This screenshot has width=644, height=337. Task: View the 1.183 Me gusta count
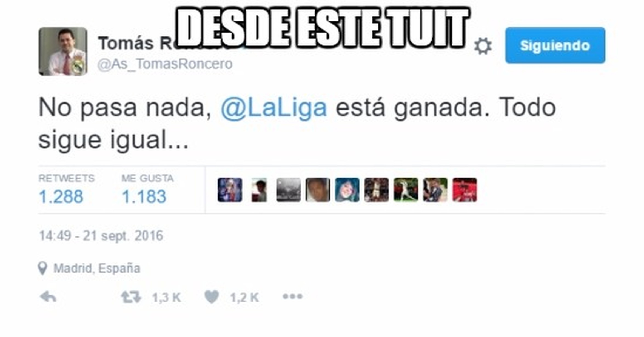click(144, 196)
